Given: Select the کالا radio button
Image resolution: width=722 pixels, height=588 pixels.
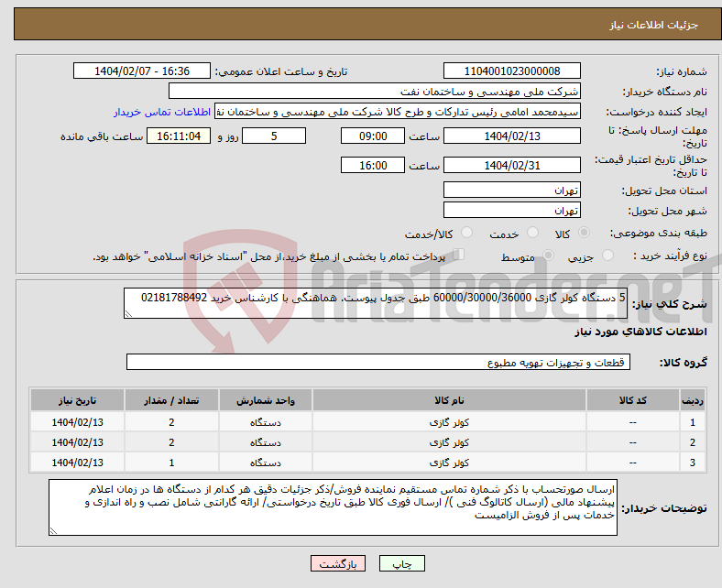Looking at the screenshot, I should 584,233.
